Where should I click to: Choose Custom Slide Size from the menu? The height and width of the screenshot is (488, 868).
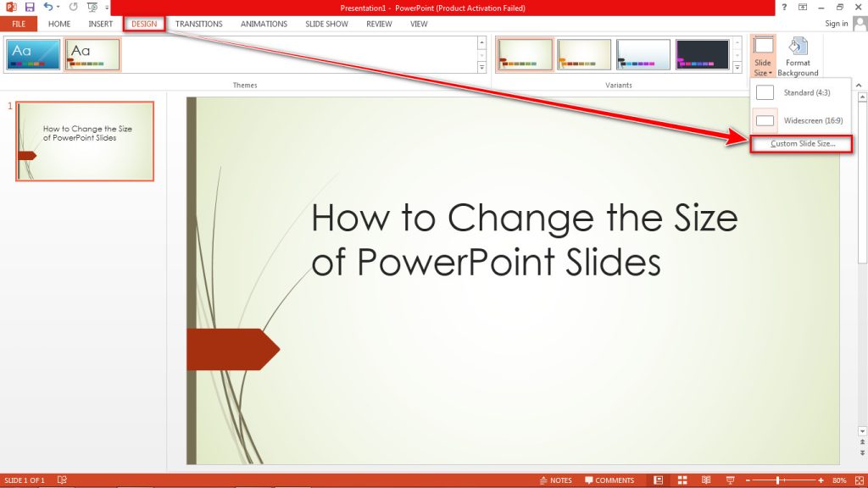coord(802,144)
